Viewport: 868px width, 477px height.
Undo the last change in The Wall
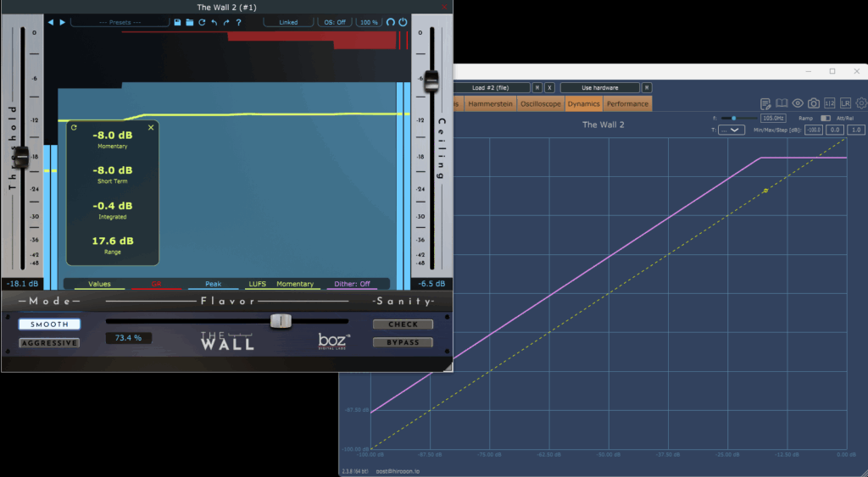[214, 22]
